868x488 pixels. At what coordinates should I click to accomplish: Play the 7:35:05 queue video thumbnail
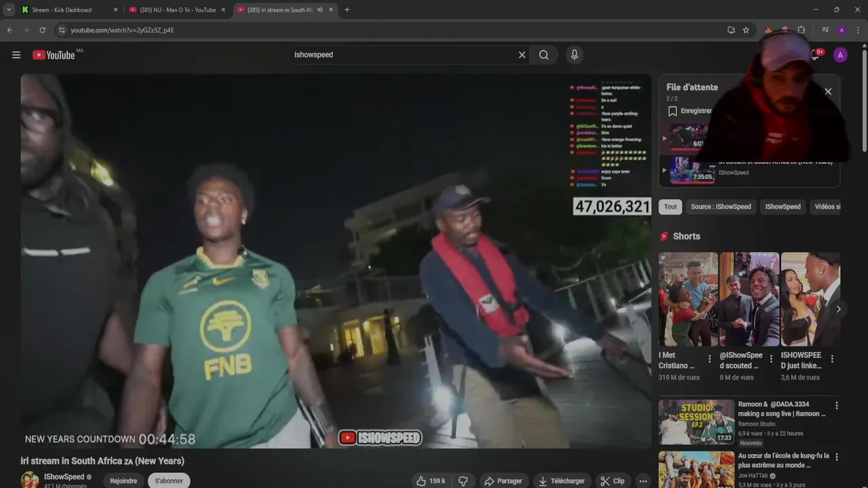click(692, 170)
